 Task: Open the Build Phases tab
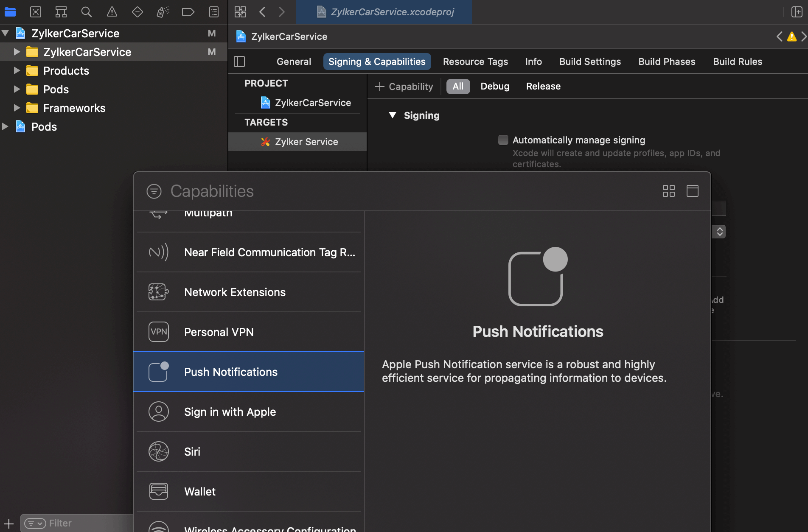point(667,62)
